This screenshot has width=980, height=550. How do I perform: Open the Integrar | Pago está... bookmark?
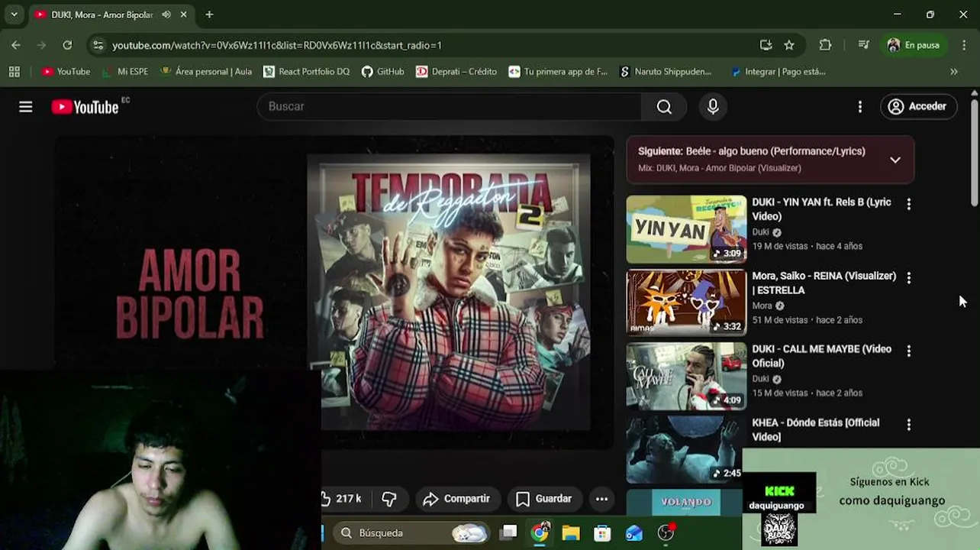(x=778, y=72)
